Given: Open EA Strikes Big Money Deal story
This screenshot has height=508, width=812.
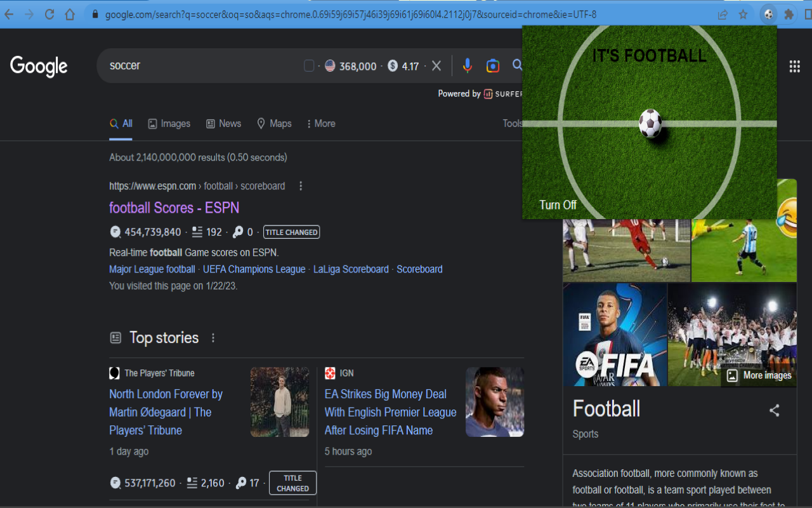Looking at the screenshot, I should pos(390,412).
